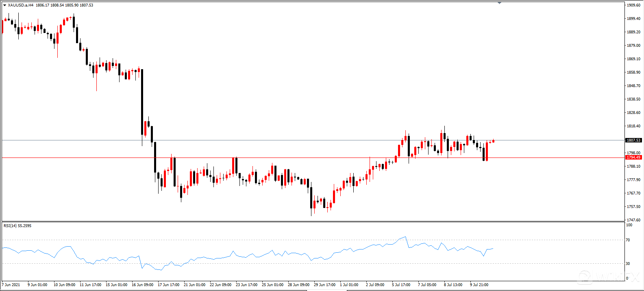Click the 5 Jul 17:00 time axis label
644x291 pixels.
click(401, 285)
